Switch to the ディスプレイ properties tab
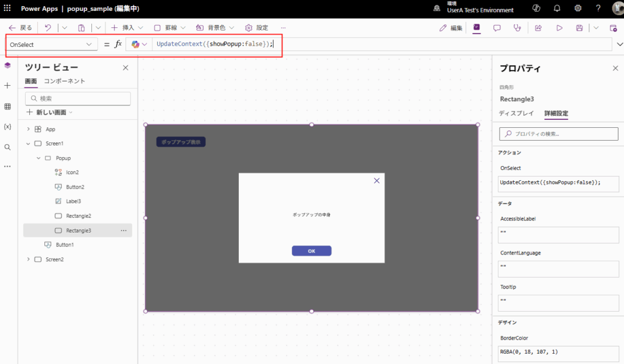 click(516, 113)
